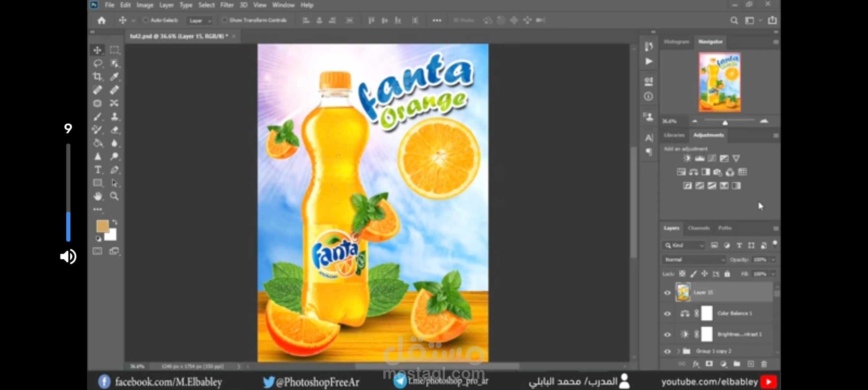Screen dimensions: 868x390
Task: Select the Hand tool
Action: click(x=97, y=196)
